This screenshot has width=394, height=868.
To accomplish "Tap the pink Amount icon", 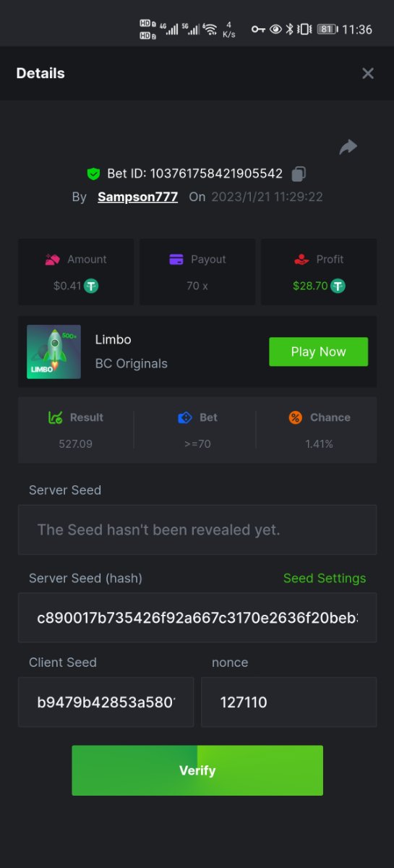I will pyautogui.click(x=52, y=259).
